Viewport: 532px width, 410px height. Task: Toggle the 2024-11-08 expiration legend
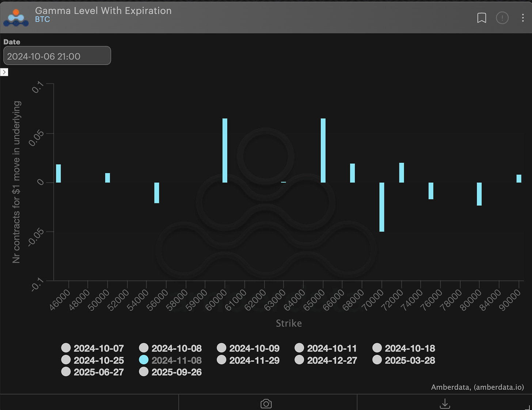(170, 360)
